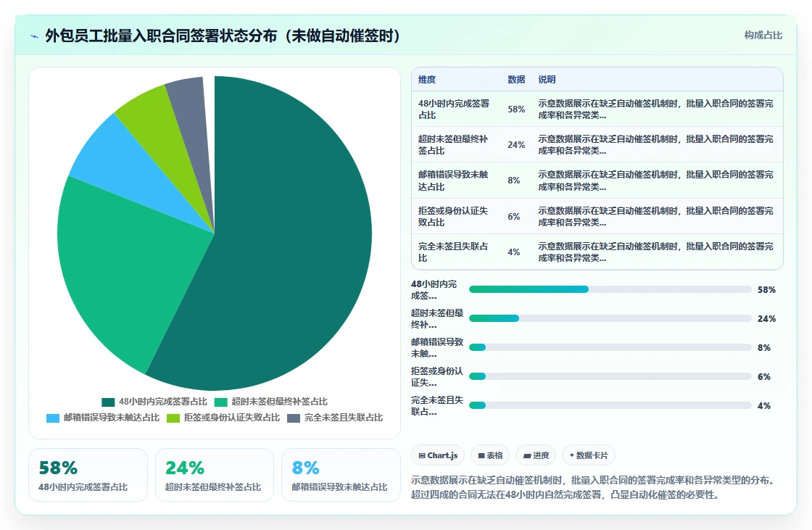Click the 维度 column header

pyautogui.click(x=427, y=79)
